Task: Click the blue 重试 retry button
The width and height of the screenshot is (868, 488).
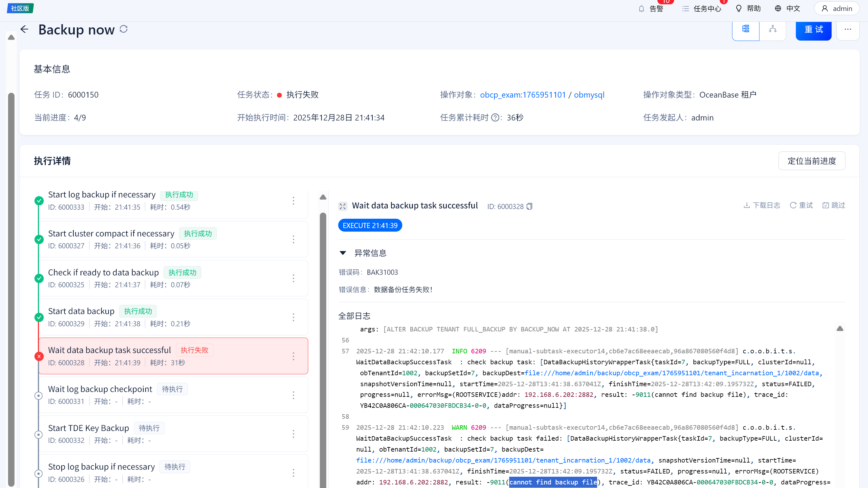Action: tap(814, 29)
